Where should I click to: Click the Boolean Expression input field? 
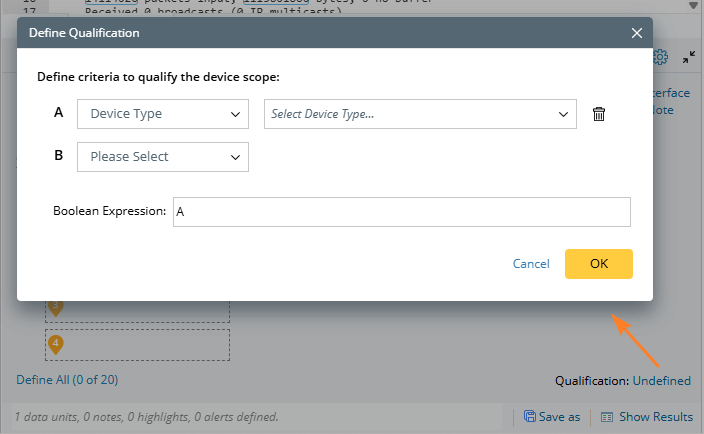(401, 212)
